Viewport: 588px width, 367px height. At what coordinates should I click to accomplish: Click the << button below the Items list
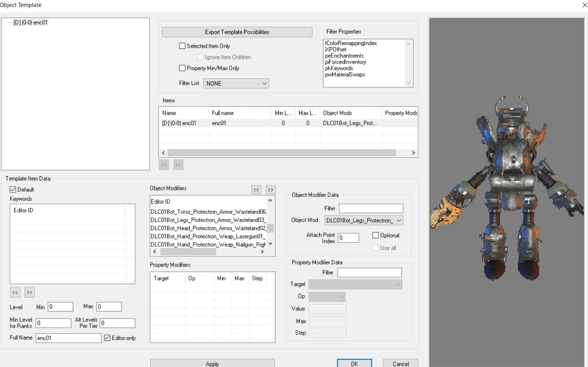pyautogui.click(x=164, y=165)
